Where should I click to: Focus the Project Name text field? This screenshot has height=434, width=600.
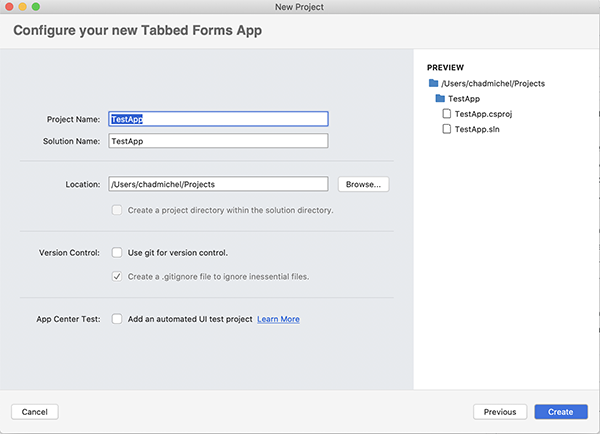[x=218, y=119]
